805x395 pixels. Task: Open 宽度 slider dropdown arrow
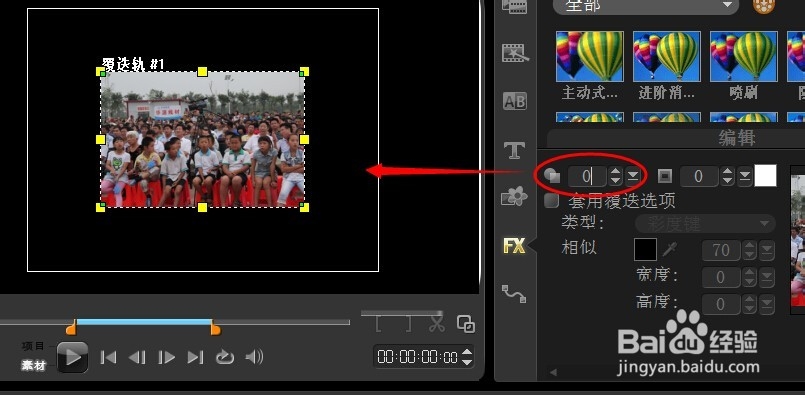[x=768, y=278]
